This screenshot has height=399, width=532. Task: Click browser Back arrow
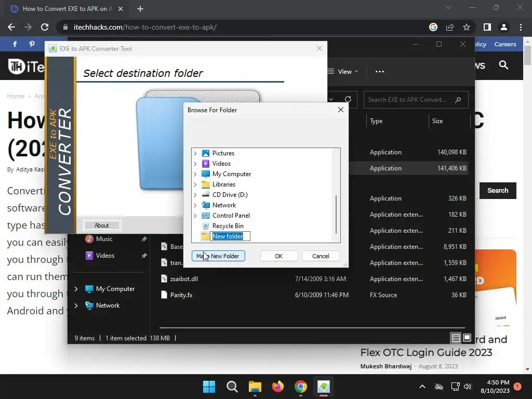(11, 27)
